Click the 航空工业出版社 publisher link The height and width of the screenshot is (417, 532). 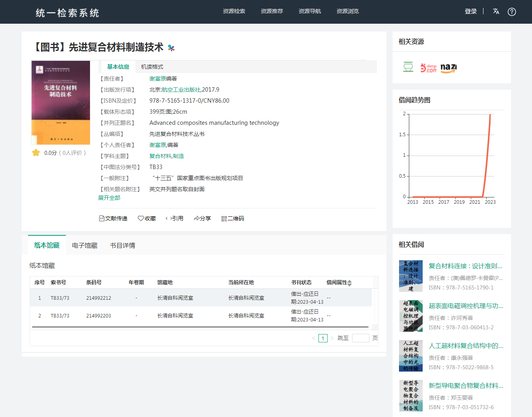point(181,90)
